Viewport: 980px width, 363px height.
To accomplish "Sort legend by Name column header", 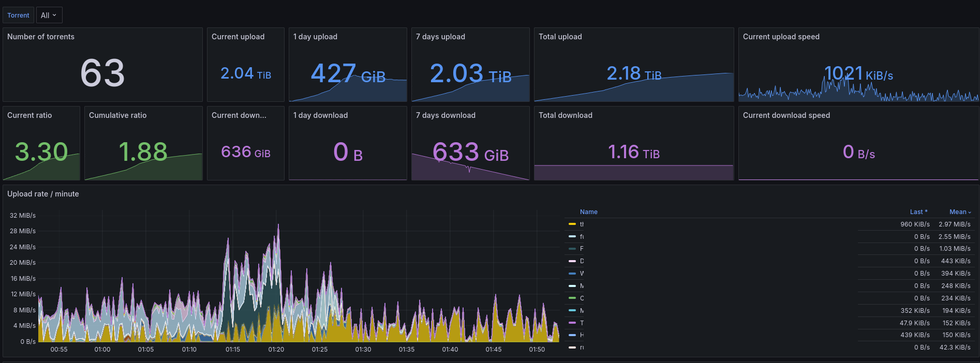I will tap(589, 212).
